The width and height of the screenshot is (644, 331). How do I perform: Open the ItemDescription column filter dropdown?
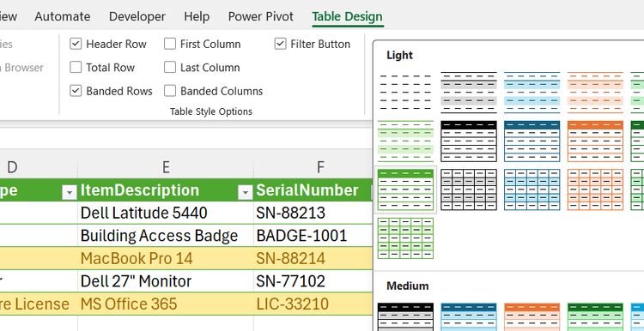pyautogui.click(x=246, y=192)
